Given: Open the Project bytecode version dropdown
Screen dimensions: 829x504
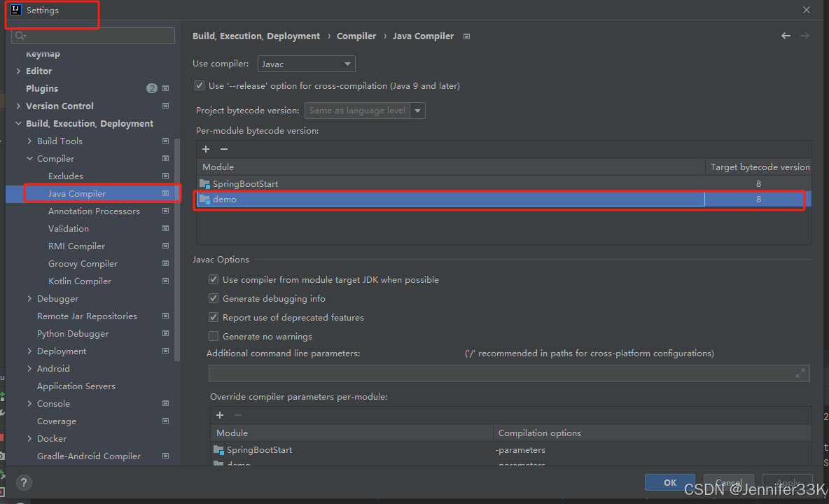Looking at the screenshot, I should pyautogui.click(x=417, y=110).
